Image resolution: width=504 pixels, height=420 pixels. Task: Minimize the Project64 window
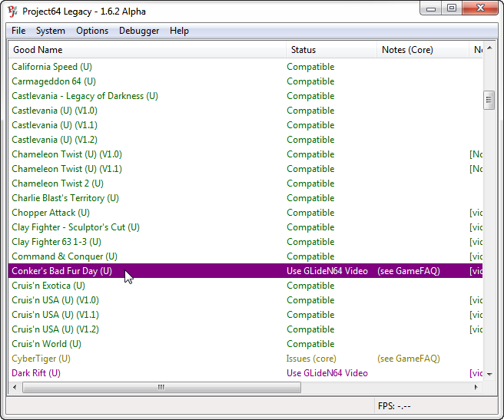pos(431,8)
